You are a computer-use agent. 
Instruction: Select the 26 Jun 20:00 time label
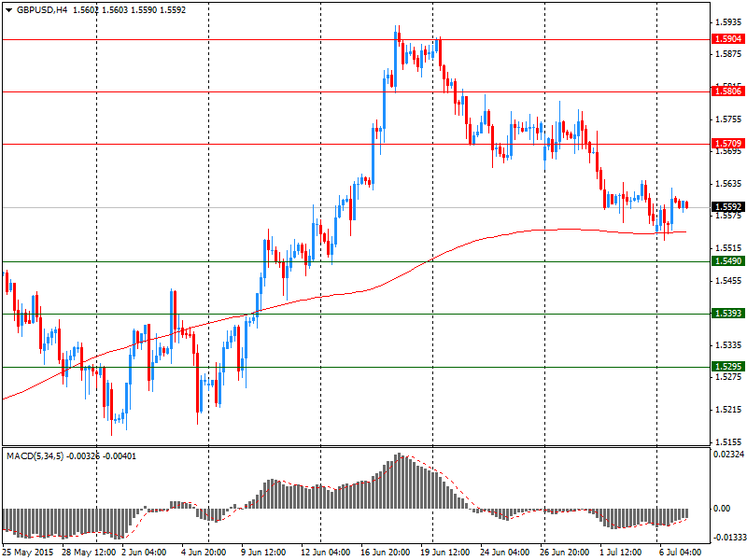tap(565, 553)
